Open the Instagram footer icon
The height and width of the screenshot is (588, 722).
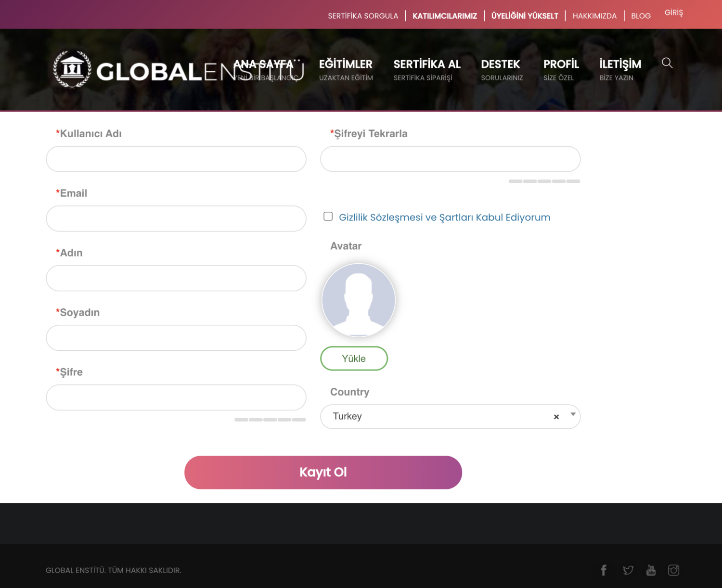[x=673, y=570]
